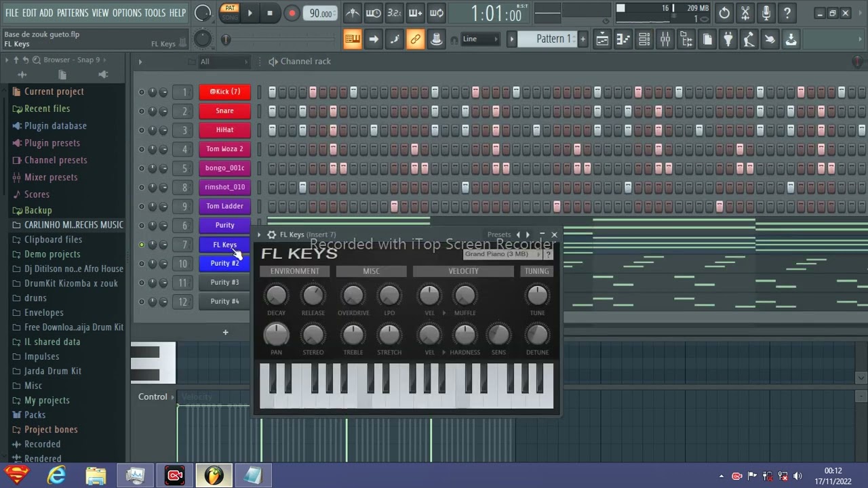Click the Internet Explorer taskbar icon
Viewport: 868px width, 488px height.
pyautogui.click(x=57, y=475)
